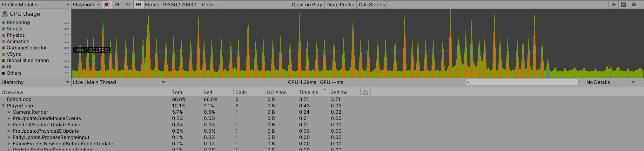The height and width of the screenshot is (151, 644).
Task: Grab the reorder handle for Physics
Action: [x=66, y=35]
